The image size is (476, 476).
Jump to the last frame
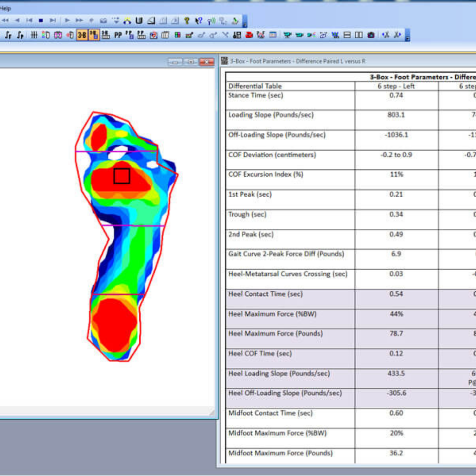tap(53, 21)
